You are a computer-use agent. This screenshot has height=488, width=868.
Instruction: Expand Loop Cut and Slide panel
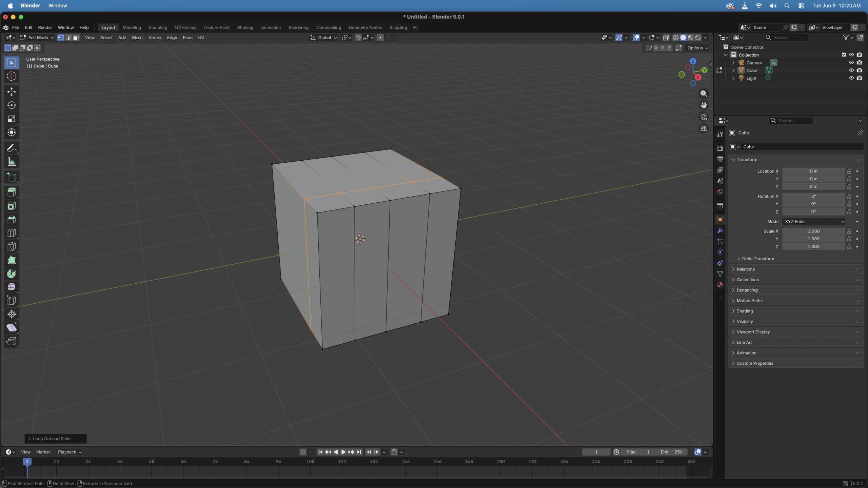[x=56, y=439]
